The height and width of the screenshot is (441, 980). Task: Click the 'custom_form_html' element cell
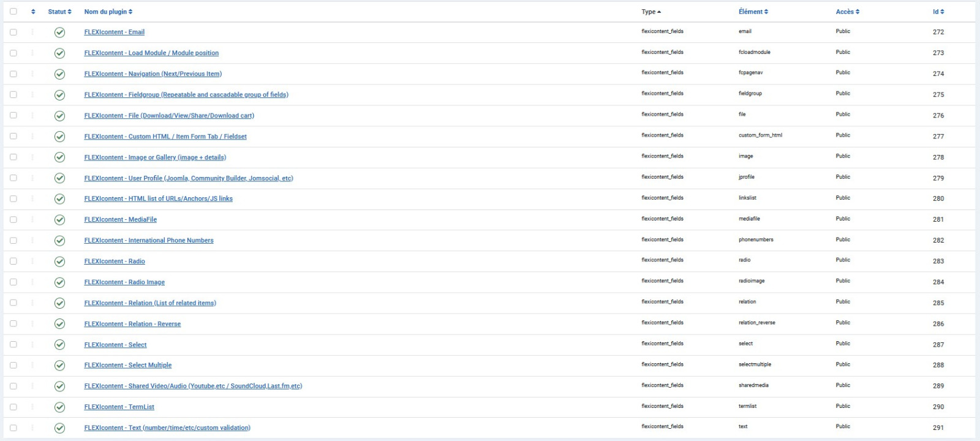tap(760, 135)
